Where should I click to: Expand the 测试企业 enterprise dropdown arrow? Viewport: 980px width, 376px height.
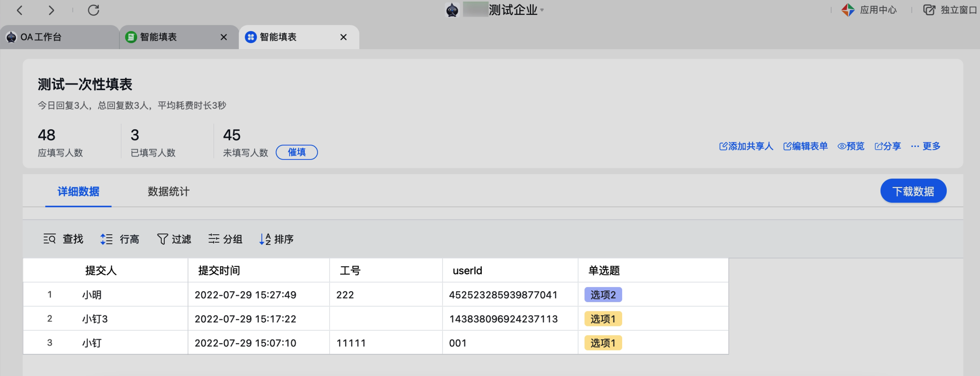point(542,10)
